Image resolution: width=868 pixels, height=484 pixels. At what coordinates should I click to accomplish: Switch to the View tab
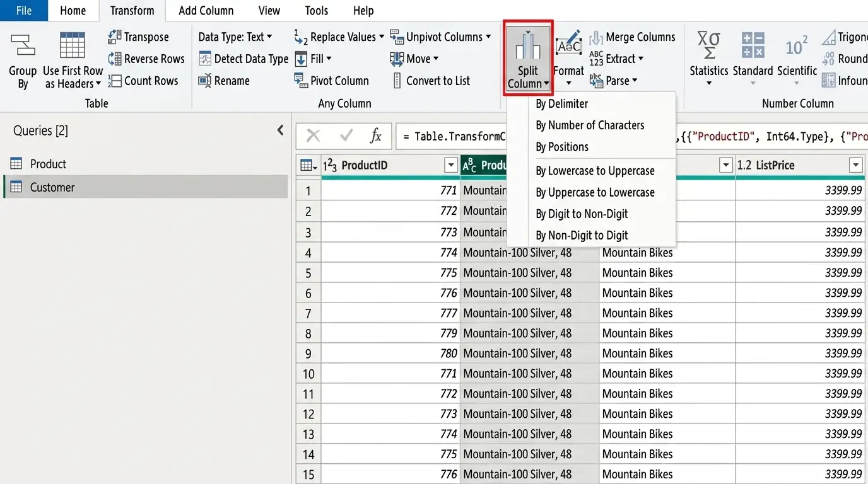[269, 11]
